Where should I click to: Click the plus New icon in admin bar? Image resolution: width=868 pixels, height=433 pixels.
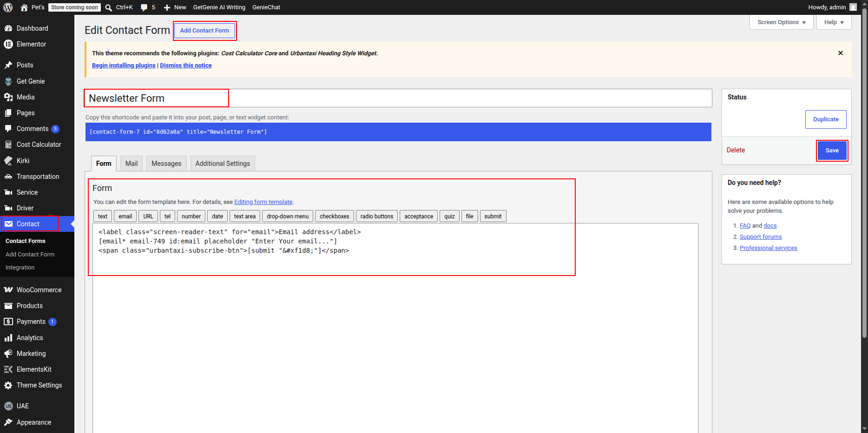167,7
